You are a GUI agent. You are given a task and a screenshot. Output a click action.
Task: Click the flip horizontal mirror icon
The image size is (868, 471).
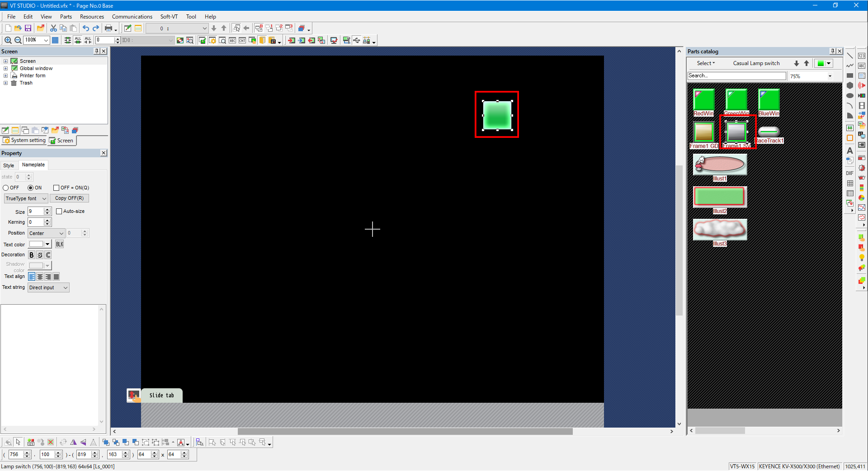coord(73,443)
